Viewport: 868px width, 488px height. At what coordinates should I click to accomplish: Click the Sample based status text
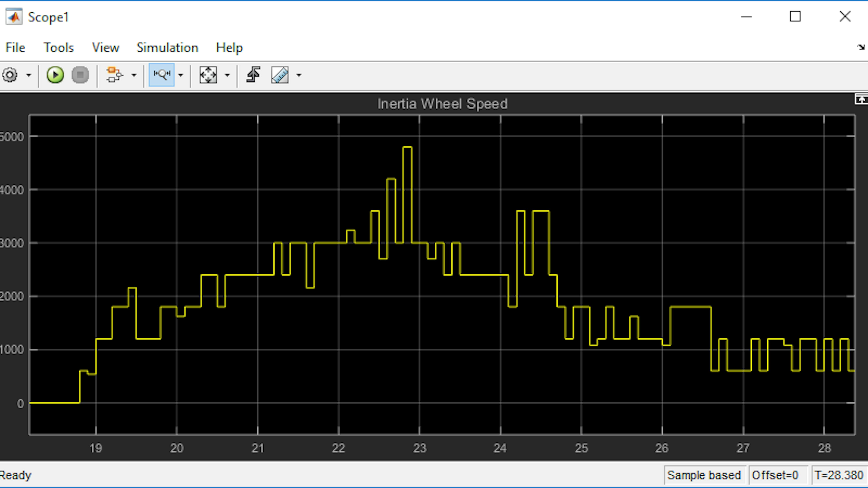click(704, 475)
